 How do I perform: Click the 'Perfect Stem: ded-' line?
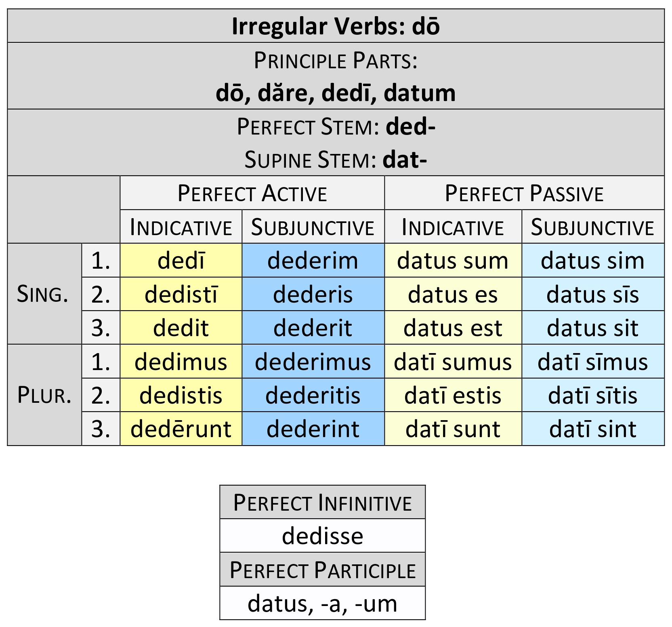coord(336,126)
